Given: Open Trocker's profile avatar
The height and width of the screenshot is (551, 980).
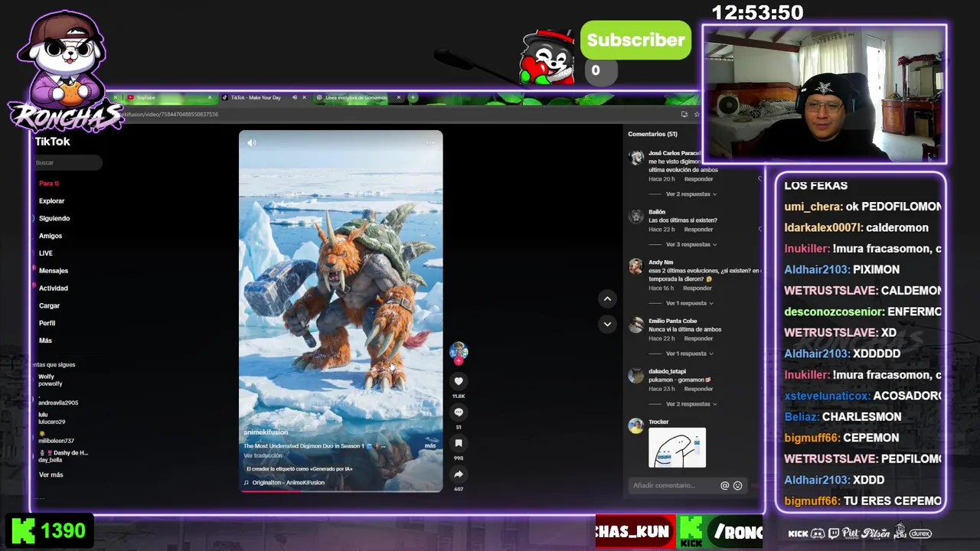Looking at the screenshot, I should pyautogui.click(x=636, y=426).
